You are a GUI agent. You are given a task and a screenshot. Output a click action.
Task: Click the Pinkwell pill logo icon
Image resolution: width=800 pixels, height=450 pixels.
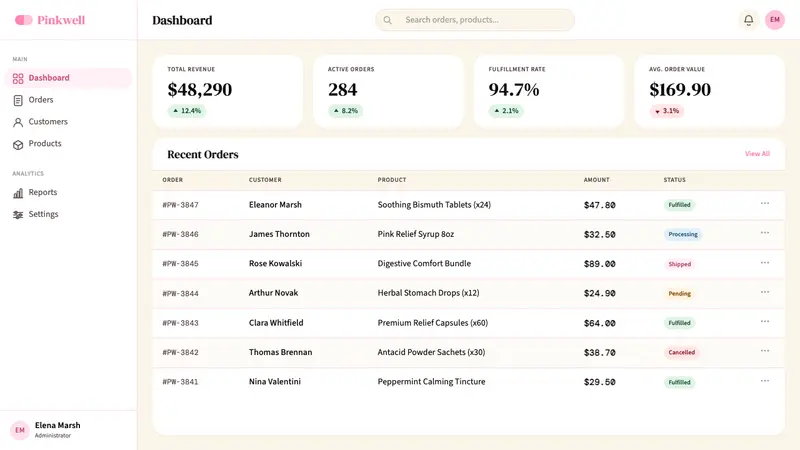23,20
